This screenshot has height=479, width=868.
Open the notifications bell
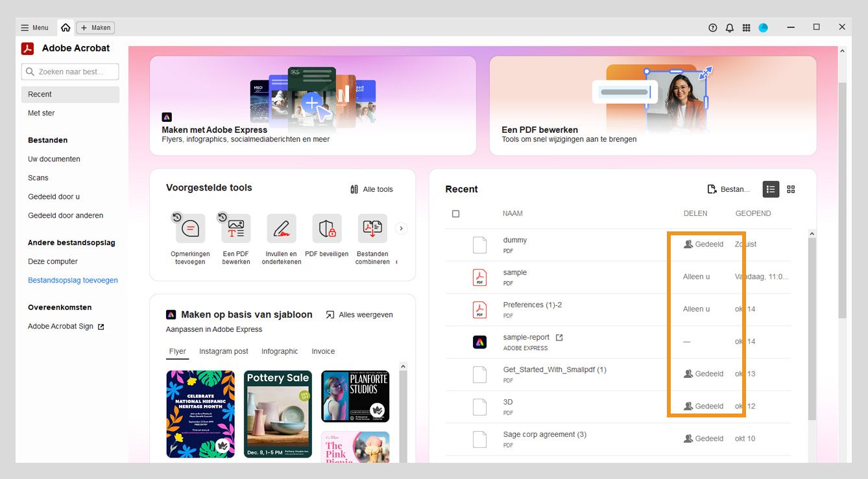point(729,27)
